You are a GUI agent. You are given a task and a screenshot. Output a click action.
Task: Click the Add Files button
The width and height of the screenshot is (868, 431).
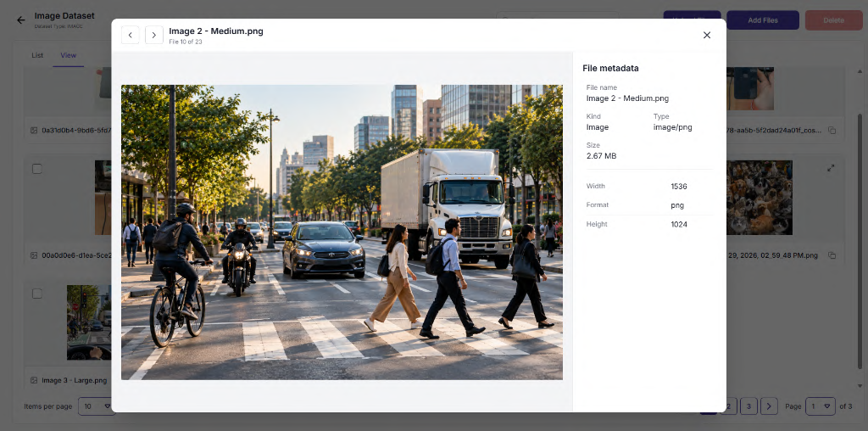click(763, 20)
